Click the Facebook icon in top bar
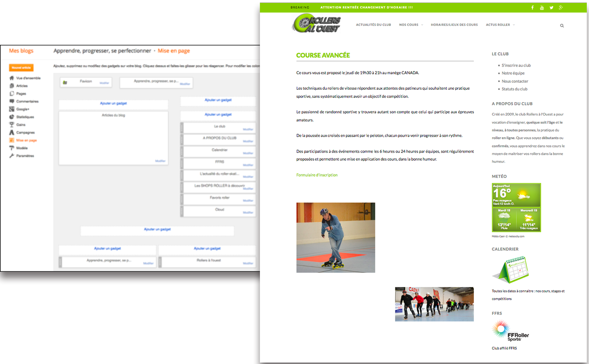589x364 pixels. pos(532,8)
